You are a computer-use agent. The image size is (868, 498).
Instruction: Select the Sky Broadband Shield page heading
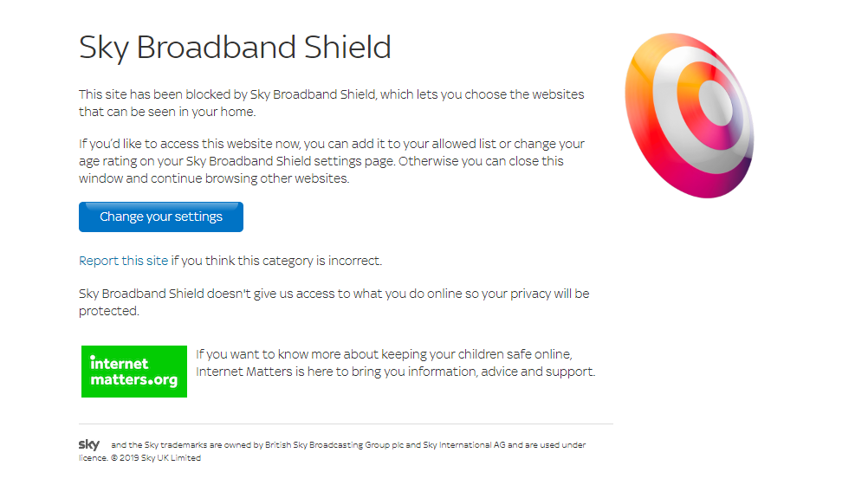pyautogui.click(x=235, y=47)
